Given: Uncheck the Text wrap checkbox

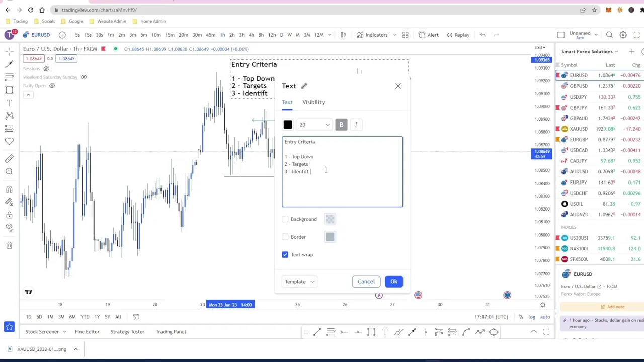Looking at the screenshot, I should click(285, 255).
